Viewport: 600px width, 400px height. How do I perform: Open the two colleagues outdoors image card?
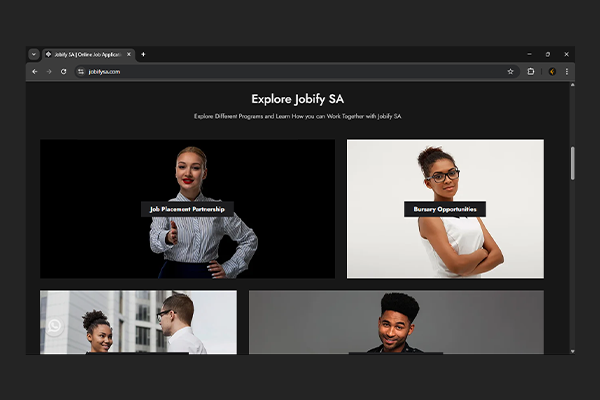point(139,322)
